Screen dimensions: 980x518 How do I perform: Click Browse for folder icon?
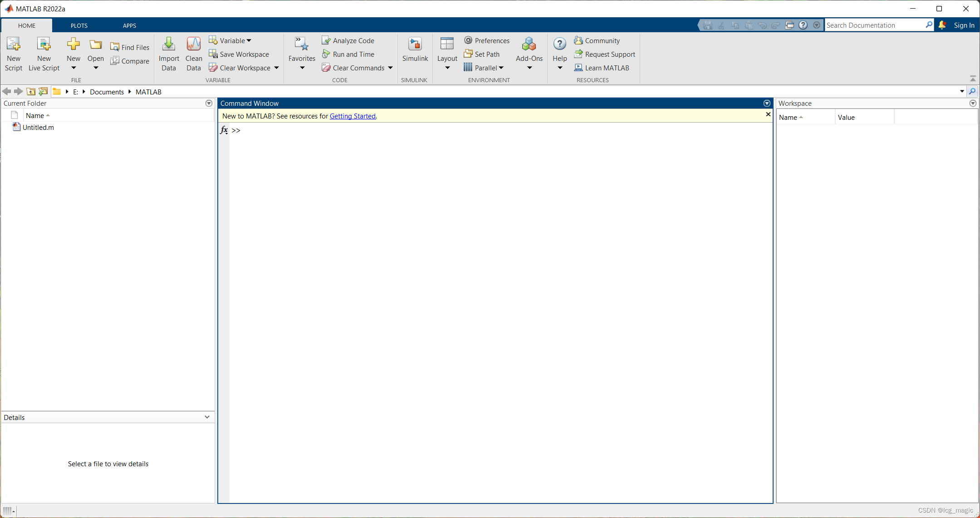tap(43, 91)
